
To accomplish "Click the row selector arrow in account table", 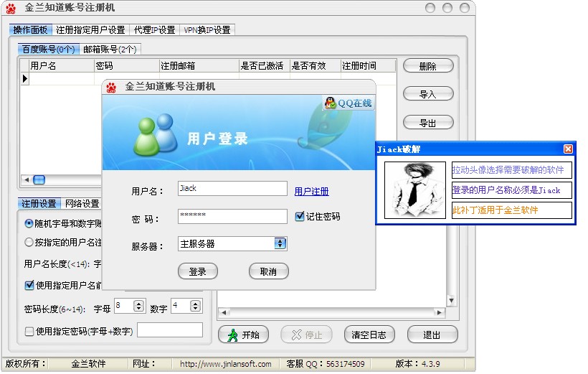I will [x=25, y=78].
